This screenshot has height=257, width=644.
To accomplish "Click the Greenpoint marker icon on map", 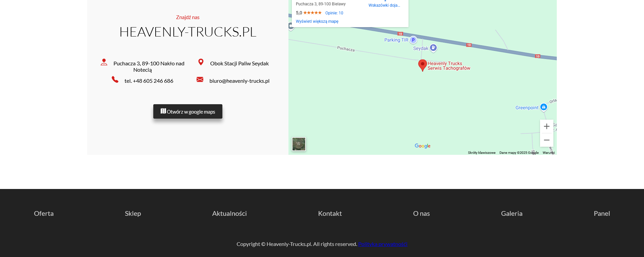I will (x=544, y=107).
